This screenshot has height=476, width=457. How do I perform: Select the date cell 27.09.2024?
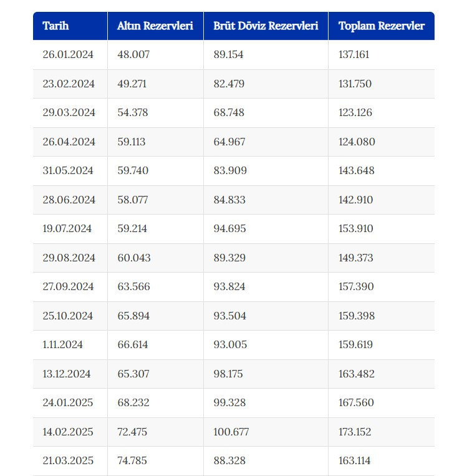click(x=68, y=287)
